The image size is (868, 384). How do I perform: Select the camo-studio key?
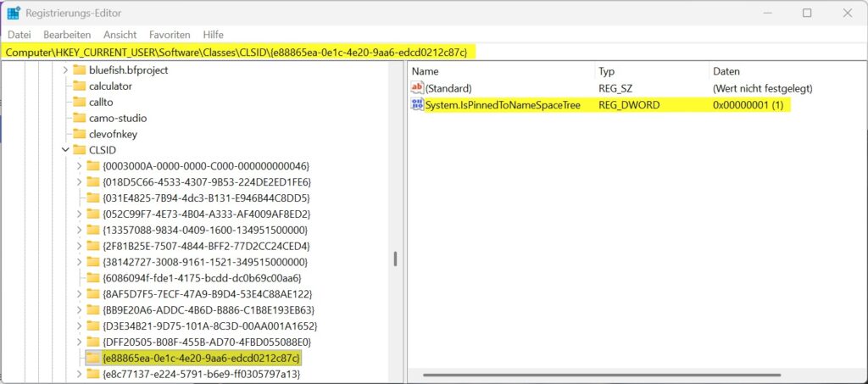117,119
